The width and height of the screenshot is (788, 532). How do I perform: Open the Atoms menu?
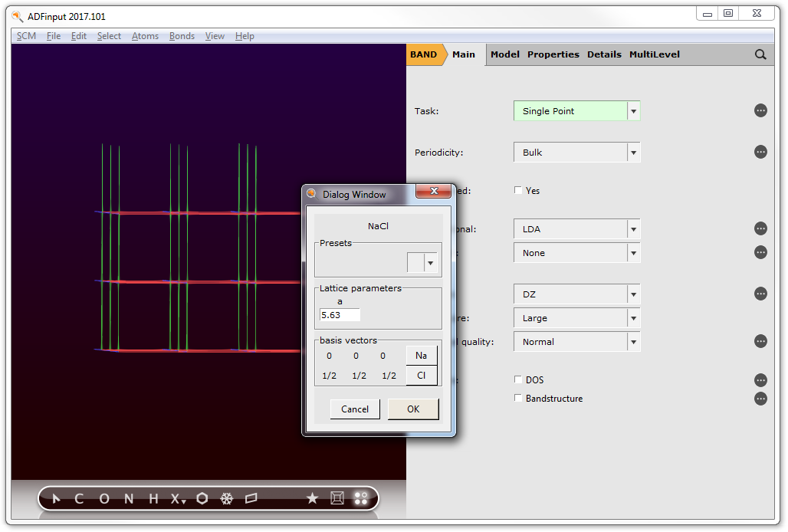click(145, 36)
